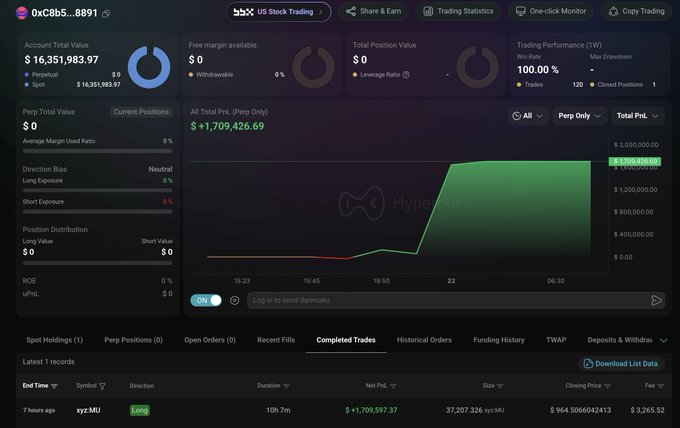Click the wallet avatar icon
Viewport: 680px width, 428px height.
22,13
